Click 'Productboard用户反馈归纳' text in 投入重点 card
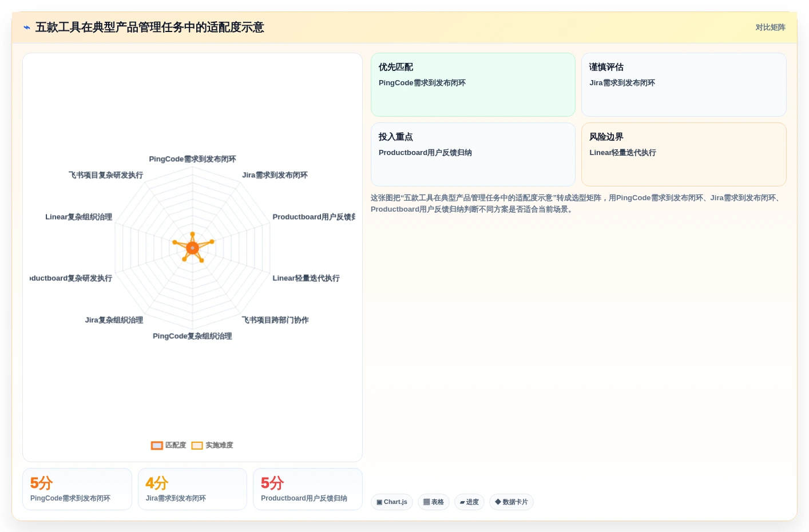Image resolution: width=809 pixels, height=532 pixels. 425,153
